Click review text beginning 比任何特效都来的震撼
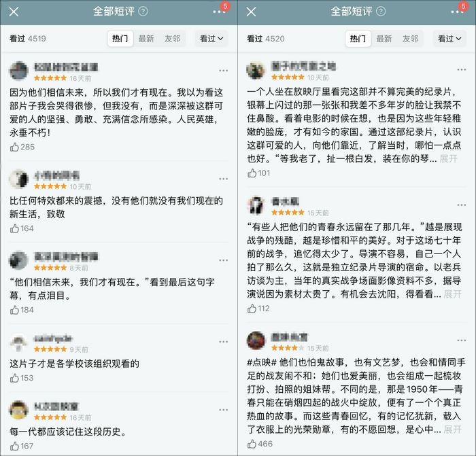The height and width of the screenshot is (456, 476). click(x=116, y=207)
